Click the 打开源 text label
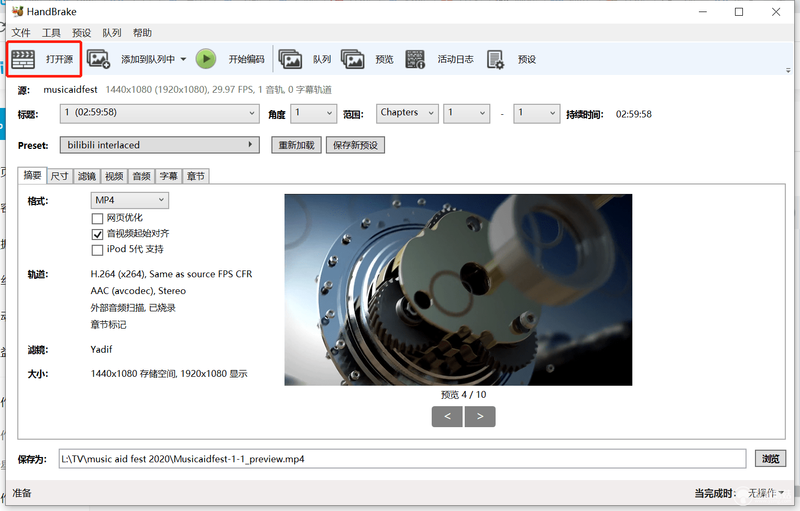Viewport: 800px width, 511px height. click(x=60, y=59)
